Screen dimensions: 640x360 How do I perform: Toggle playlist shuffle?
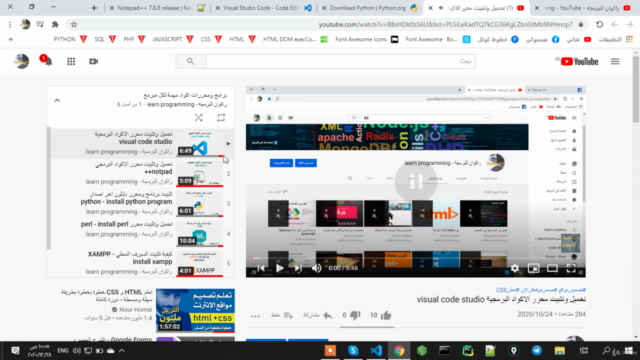click(199, 118)
